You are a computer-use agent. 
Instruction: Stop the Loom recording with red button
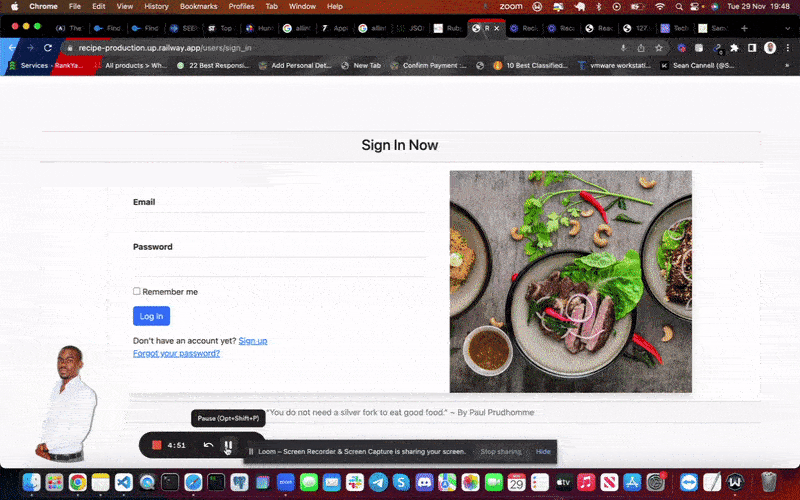click(x=156, y=445)
